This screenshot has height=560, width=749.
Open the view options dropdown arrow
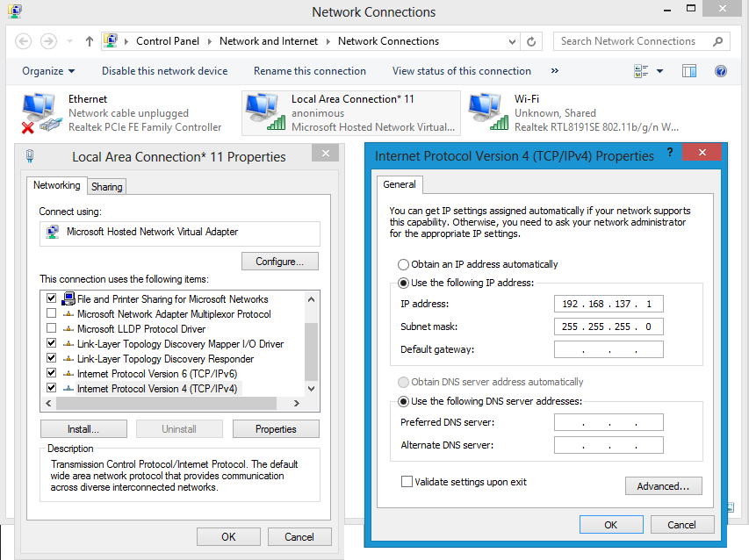pos(659,71)
